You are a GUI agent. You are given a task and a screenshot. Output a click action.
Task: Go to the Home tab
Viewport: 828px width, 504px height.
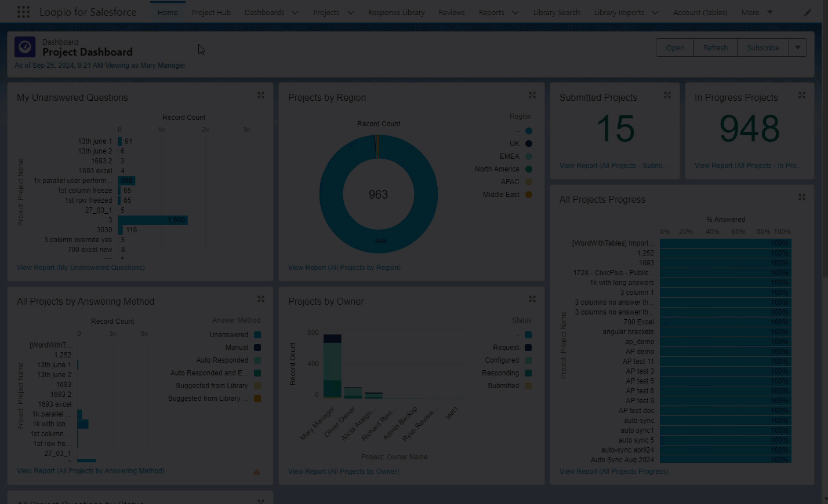pos(168,12)
